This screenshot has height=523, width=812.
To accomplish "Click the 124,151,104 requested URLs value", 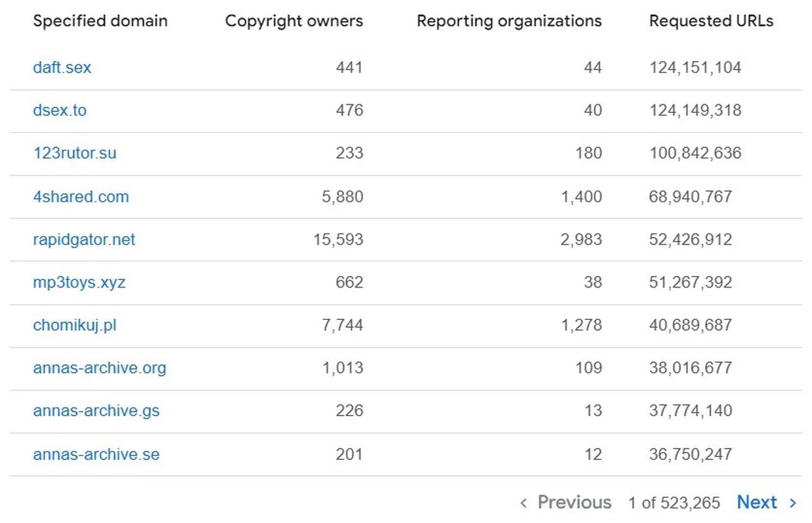I will (x=695, y=68).
